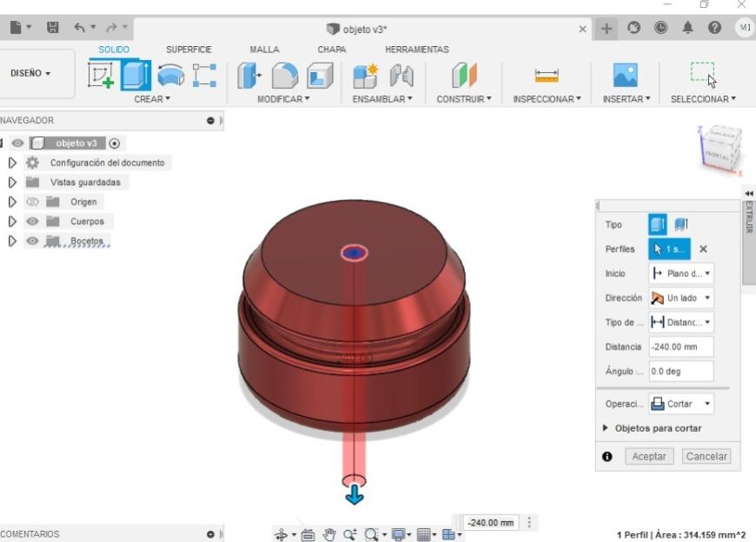
Task: Click the Perfiles selection button
Action: pyautogui.click(x=669, y=249)
